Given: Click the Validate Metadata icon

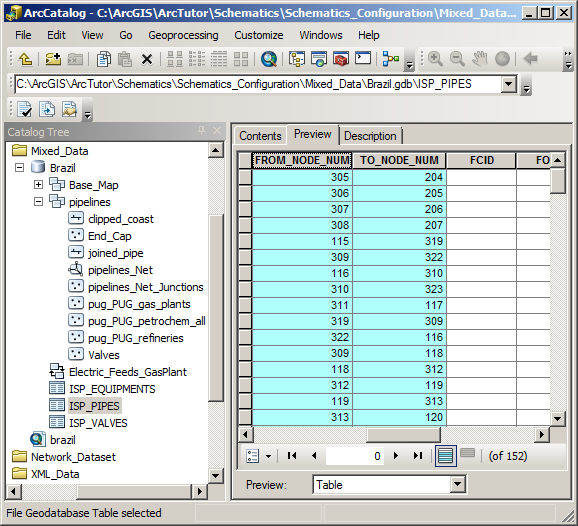Looking at the screenshot, I should tap(25, 109).
